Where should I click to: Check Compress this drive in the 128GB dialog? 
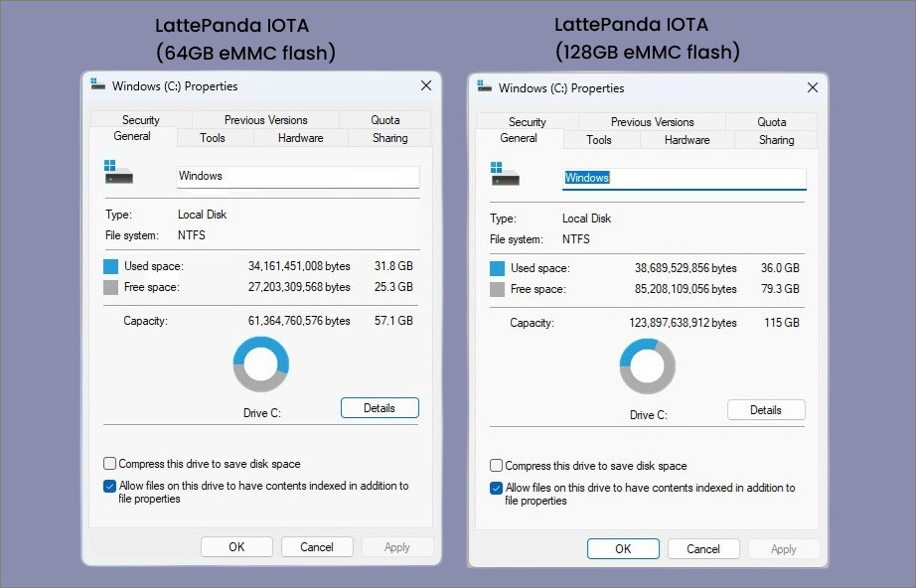click(496, 465)
